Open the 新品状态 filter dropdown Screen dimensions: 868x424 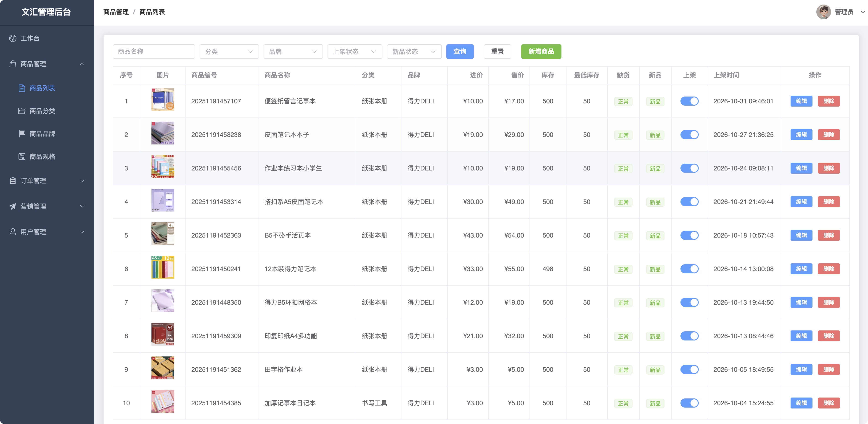[414, 52]
